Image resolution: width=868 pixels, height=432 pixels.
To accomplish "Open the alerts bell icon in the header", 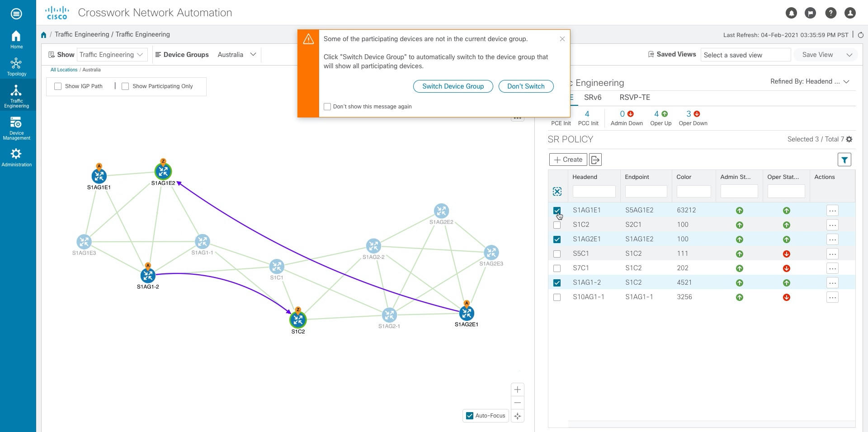I will click(791, 13).
